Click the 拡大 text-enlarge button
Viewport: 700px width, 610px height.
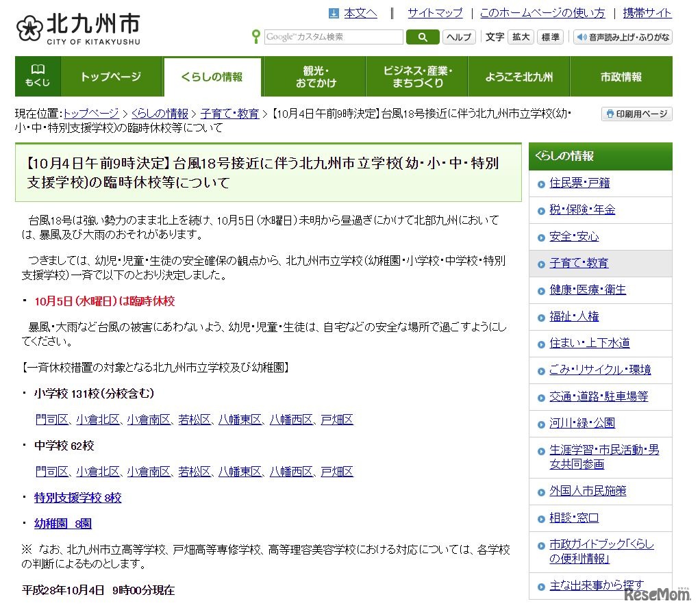(520, 37)
